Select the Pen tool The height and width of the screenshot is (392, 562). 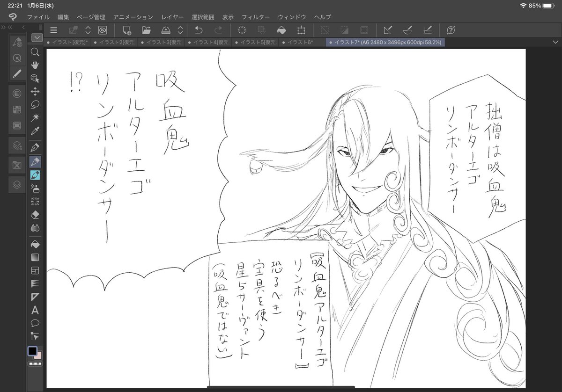(35, 148)
